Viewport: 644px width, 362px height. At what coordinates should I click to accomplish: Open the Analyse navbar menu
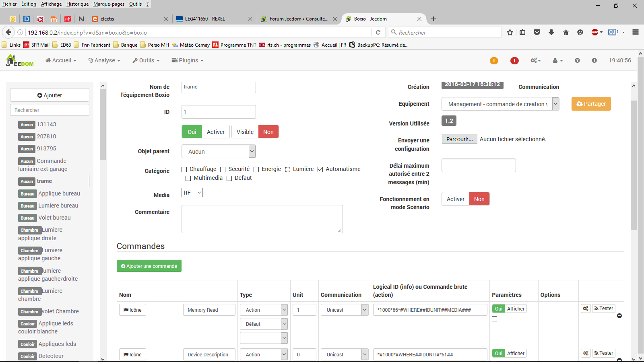coord(104,60)
